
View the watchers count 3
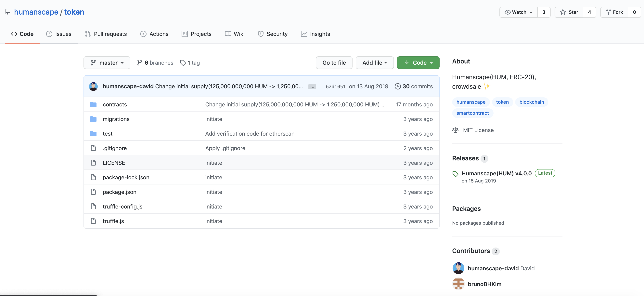544,12
